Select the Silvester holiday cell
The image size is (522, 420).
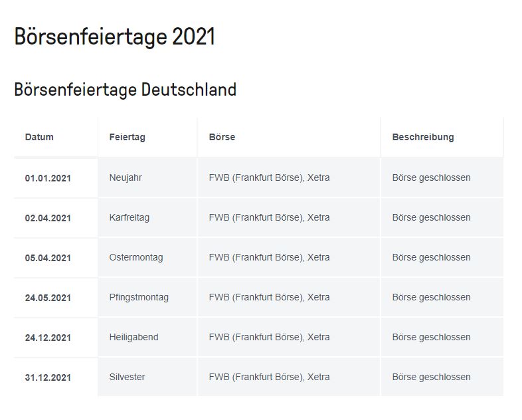(127, 377)
